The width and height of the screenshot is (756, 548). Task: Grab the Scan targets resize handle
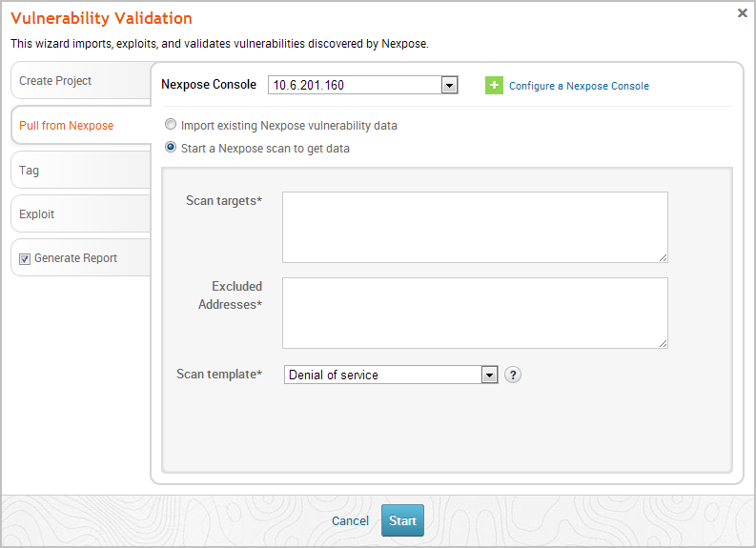[x=663, y=257]
